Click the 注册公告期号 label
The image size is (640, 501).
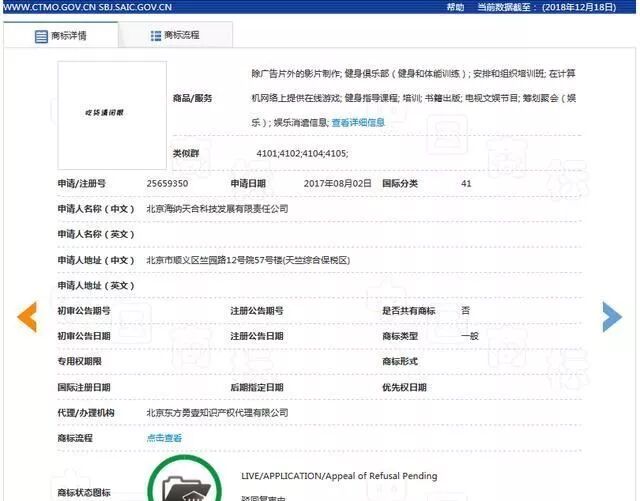(257, 311)
